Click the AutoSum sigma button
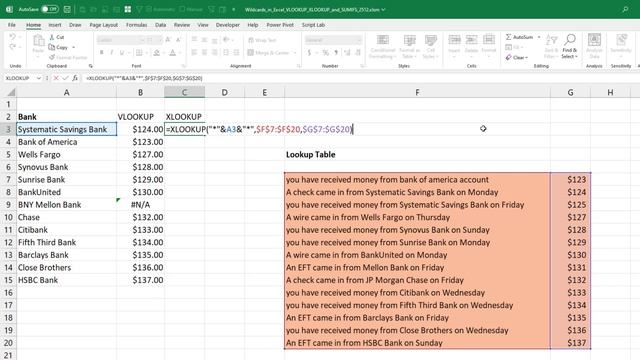640x360 pixels. (519, 37)
